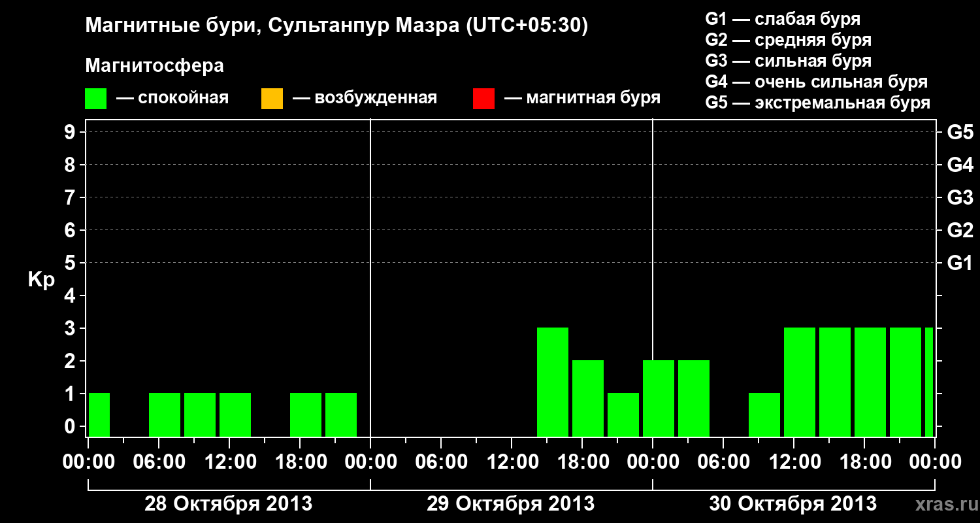The image size is (980, 523).
Task: Click 'G4 — очень сильная буря' legend line
Action: click(x=817, y=82)
